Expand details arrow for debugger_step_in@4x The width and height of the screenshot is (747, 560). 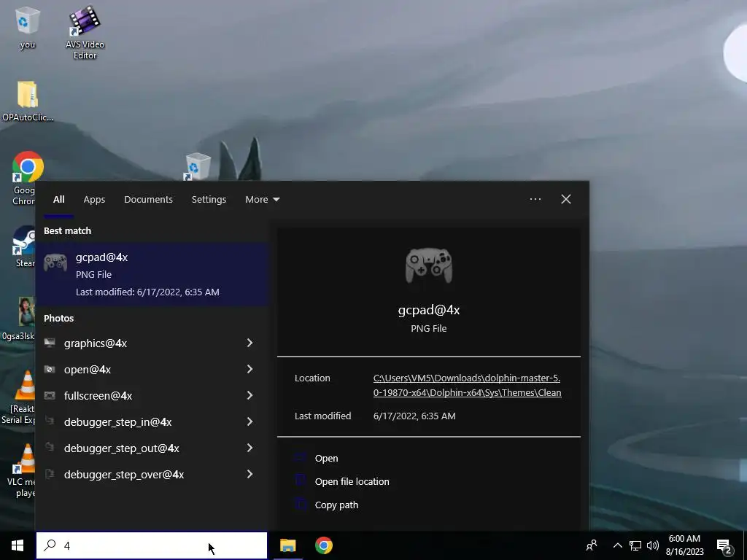pyautogui.click(x=249, y=421)
